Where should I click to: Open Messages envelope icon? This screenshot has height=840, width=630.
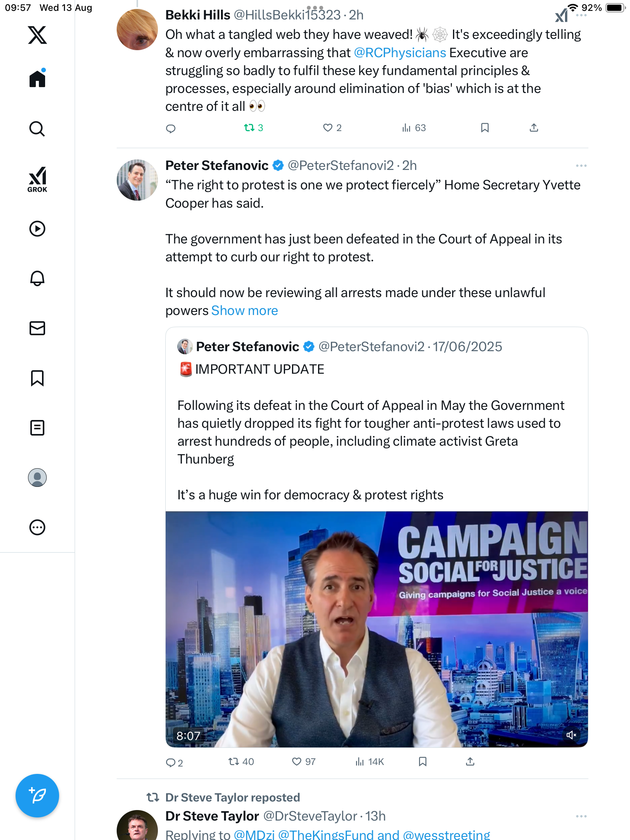[37, 328]
